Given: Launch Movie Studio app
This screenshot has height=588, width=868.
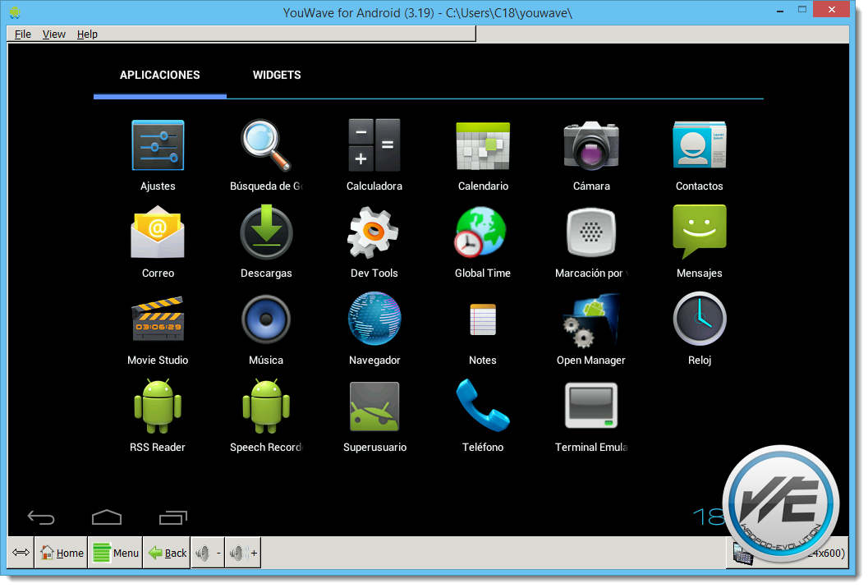Looking at the screenshot, I should [x=158, y=319].
